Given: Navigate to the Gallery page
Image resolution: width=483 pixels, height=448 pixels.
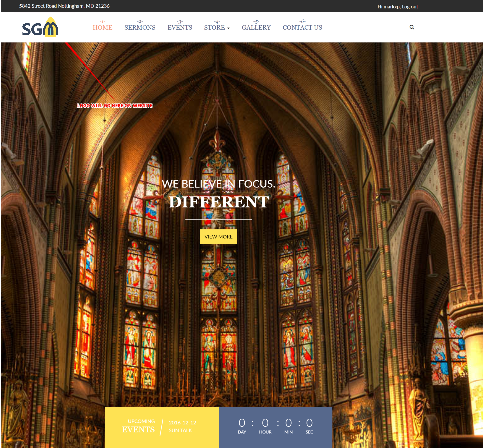Looking at the screenshot, I should click(x=256, y=27).
